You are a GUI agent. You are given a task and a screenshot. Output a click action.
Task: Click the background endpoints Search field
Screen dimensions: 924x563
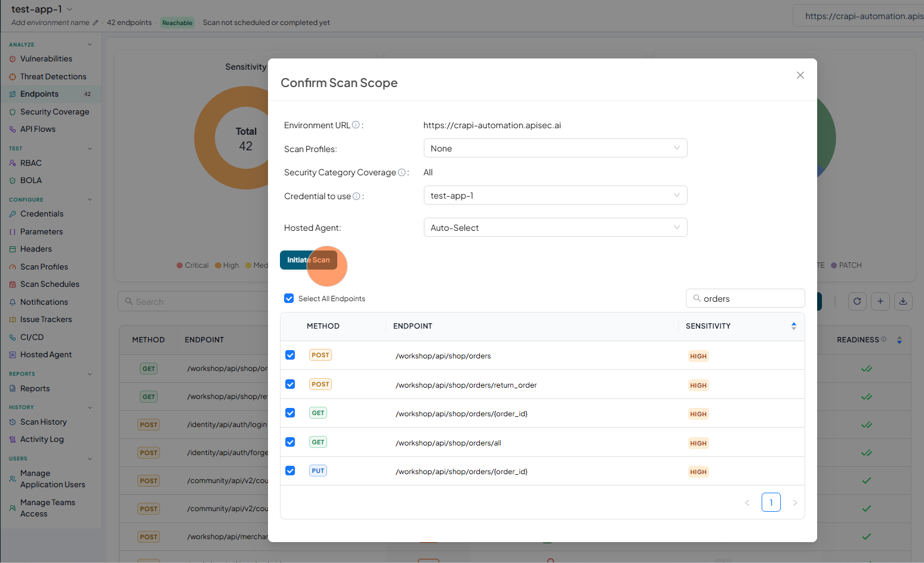193,302
